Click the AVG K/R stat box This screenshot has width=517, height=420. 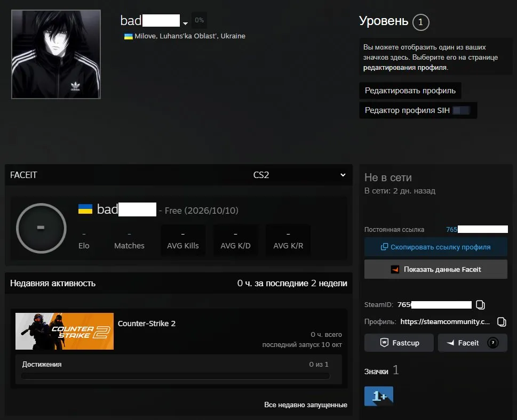coord(288,240)
